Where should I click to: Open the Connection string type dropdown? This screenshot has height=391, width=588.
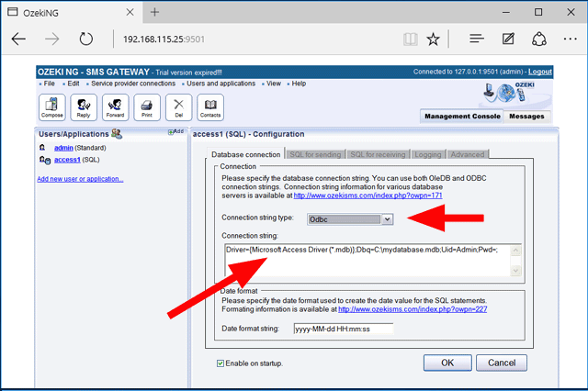click(x=387, y=218)
